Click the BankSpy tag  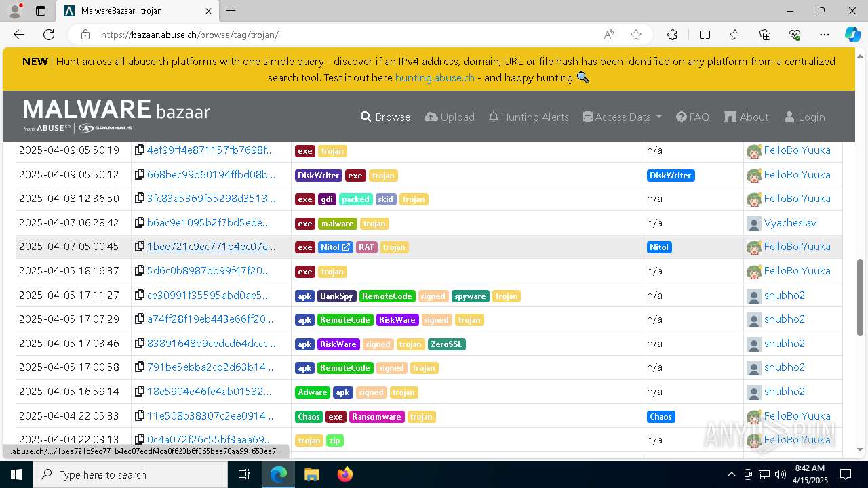click(336, 296)
